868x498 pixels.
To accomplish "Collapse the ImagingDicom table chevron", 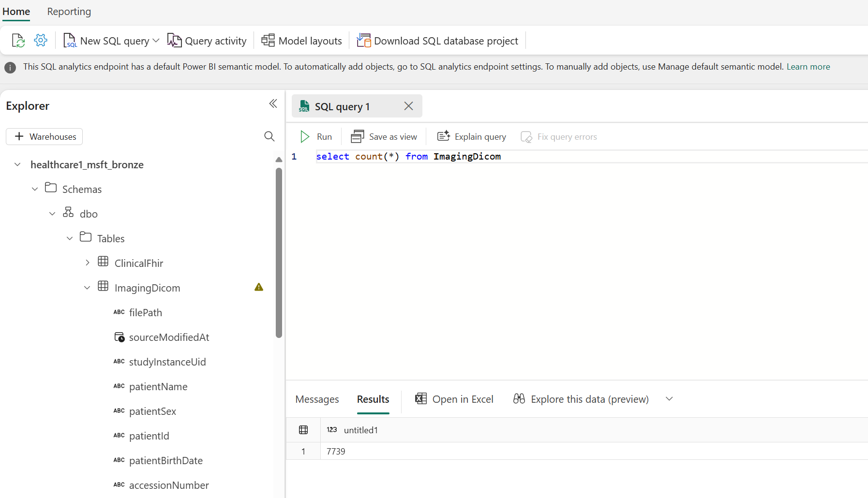I will coord(87,288).
